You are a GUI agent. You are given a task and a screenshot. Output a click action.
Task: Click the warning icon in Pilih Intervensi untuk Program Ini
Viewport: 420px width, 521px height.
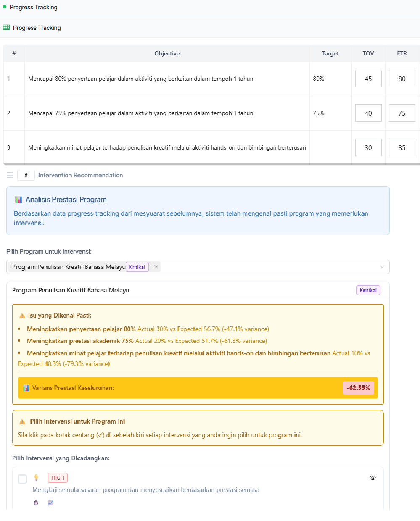pos(22,421)
